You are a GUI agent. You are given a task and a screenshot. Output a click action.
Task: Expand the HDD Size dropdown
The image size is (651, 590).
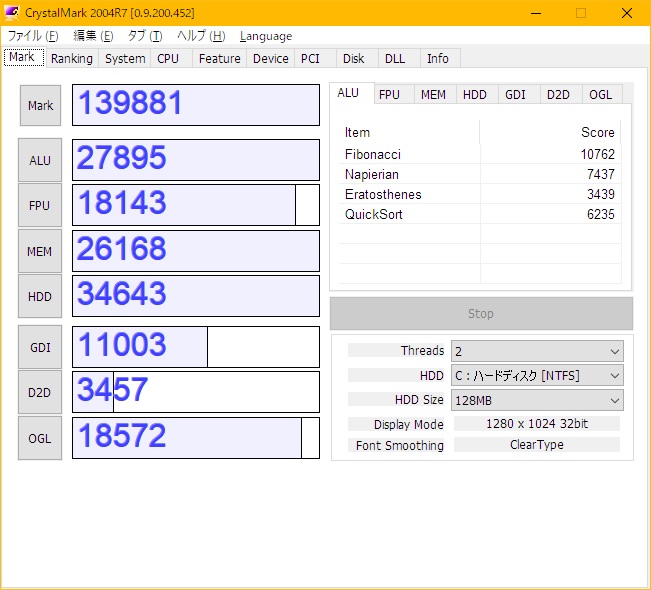pyautogui.click(x=537, y=400)
